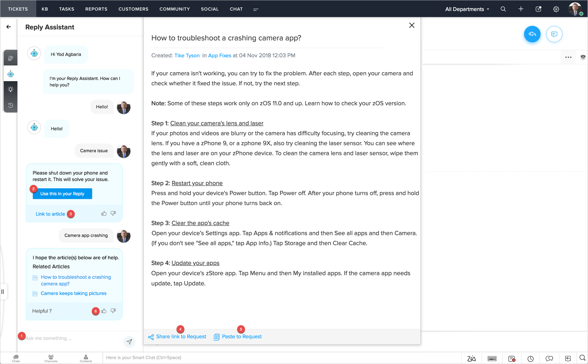The height and width of the screenshot is (364, 588).
Task: Click the blue reply-all circle button
Action: 532,34
